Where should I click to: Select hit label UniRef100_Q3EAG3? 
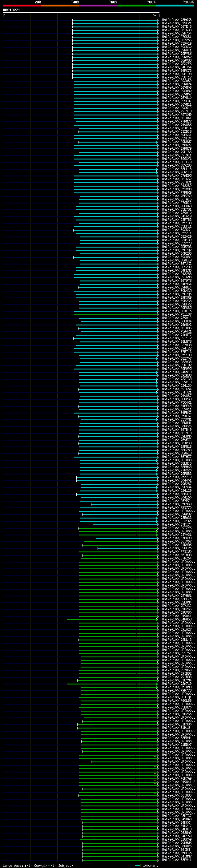tap(176, 518)
